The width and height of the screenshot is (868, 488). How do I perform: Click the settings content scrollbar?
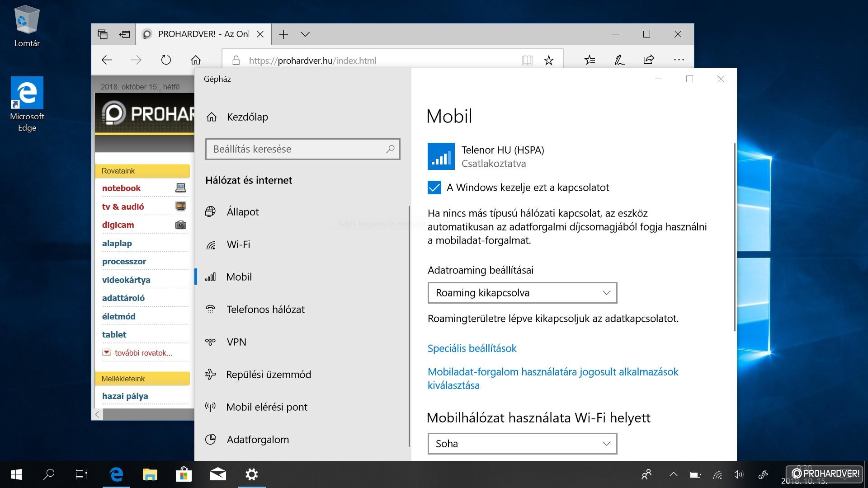point(734,237)
